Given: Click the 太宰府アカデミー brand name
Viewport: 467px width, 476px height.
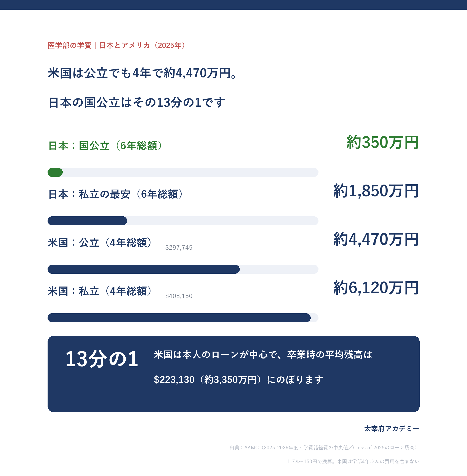Looking at the screenshot, I should click(392, 429).
